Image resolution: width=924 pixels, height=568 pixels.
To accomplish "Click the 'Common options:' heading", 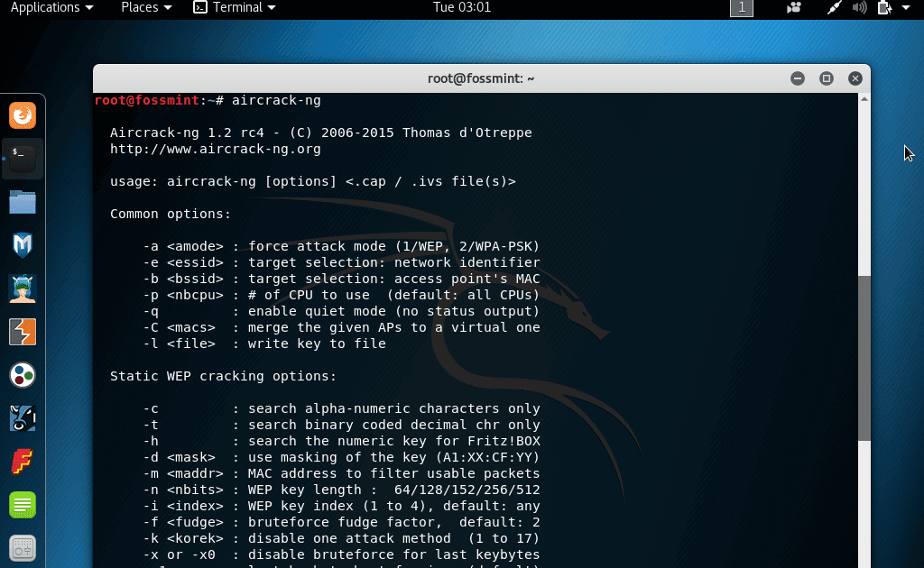I will pos(171,214).
